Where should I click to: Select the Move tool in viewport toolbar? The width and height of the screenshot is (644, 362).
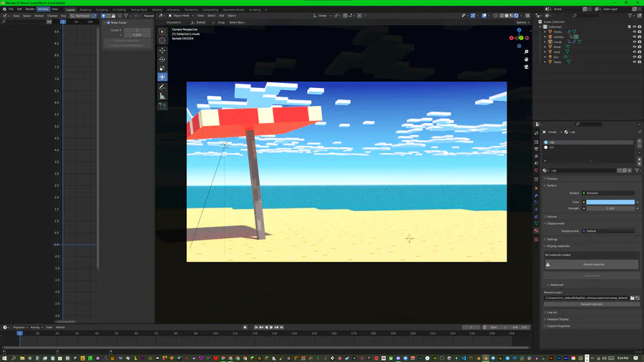pyautogui.click(x=162, y=51)
